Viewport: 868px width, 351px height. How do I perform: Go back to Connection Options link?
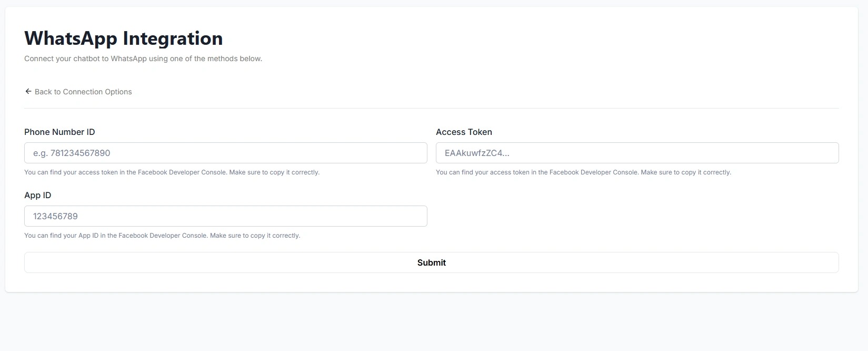pos(83,92)
